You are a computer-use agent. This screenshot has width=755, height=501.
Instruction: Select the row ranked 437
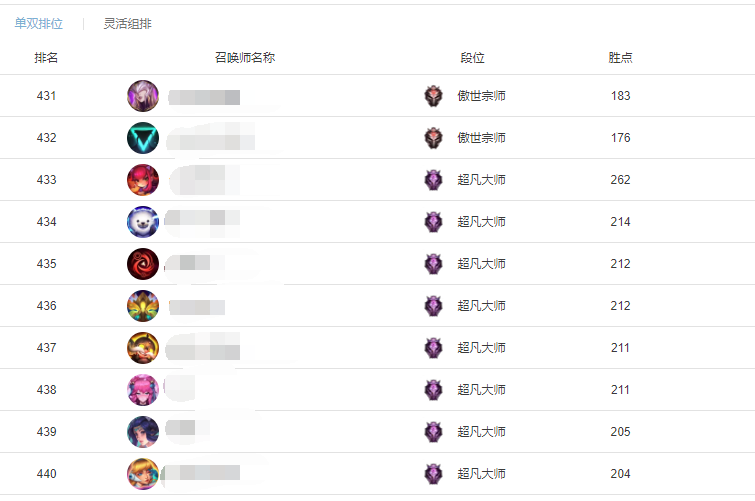click(378, 348)
